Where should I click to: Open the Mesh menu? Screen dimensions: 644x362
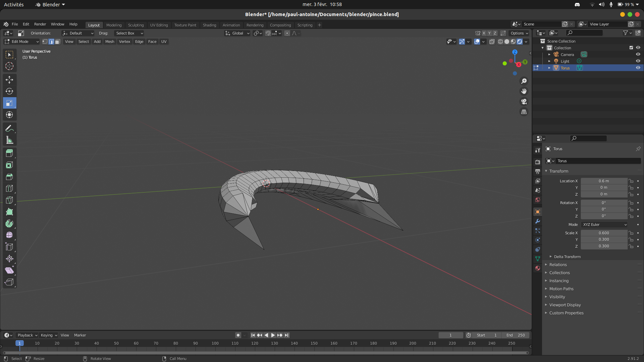click(110, 42)
